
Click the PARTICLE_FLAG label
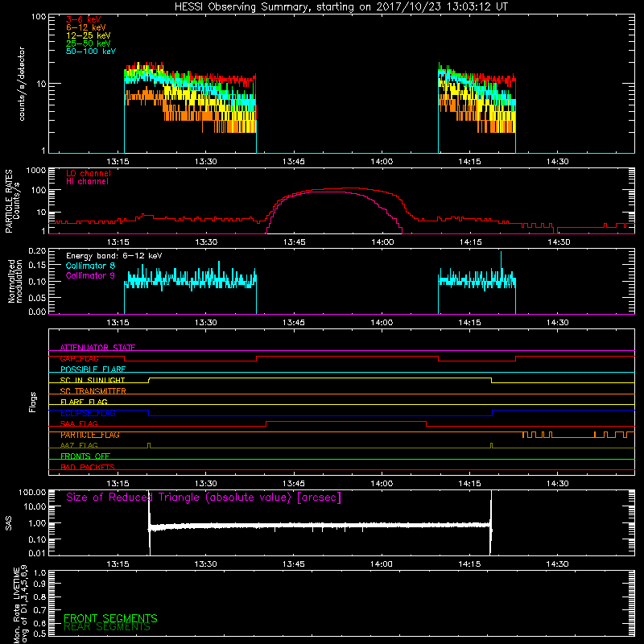pos(90,435)
